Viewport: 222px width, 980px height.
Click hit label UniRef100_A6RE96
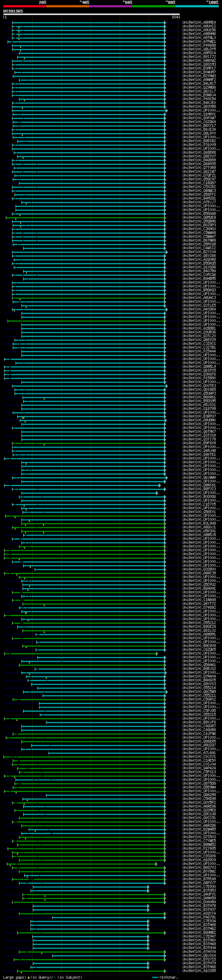click(199, 806)
